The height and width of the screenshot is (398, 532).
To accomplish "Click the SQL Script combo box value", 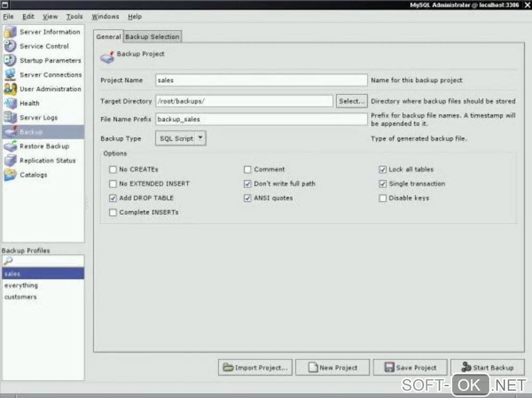I will [x=176, y=138].
